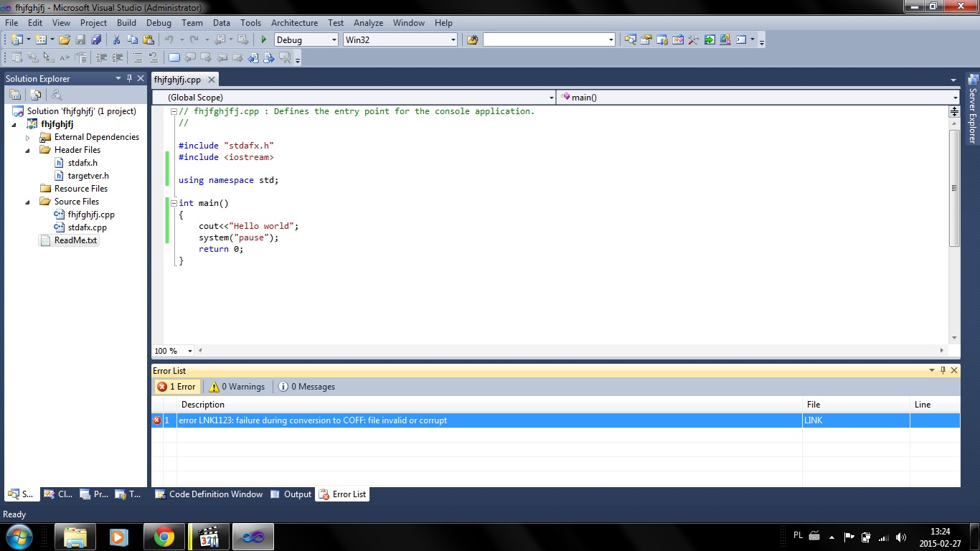This screenshot has width=980, height=551.
Task: Open the Build menu
Action: 126,23
